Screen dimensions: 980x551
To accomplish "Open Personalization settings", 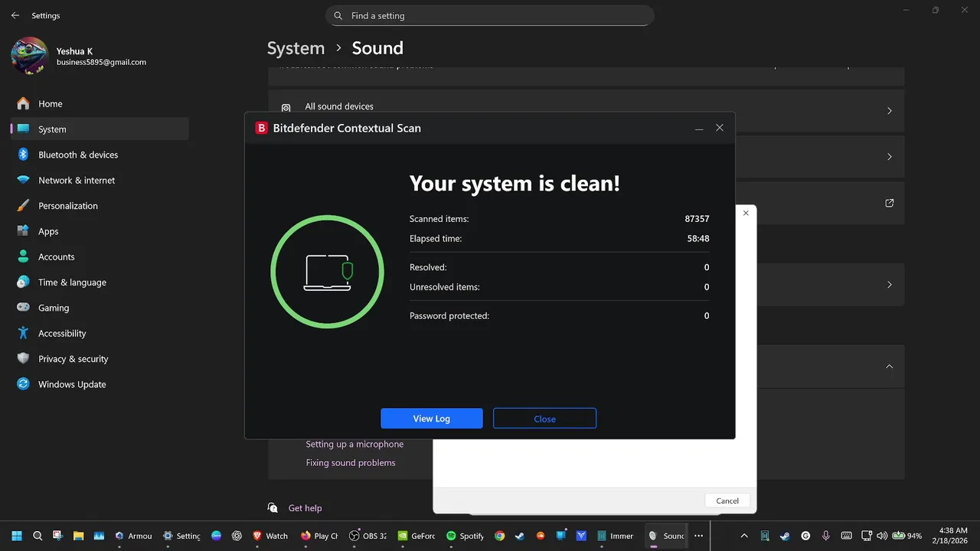I will (100, 206).
